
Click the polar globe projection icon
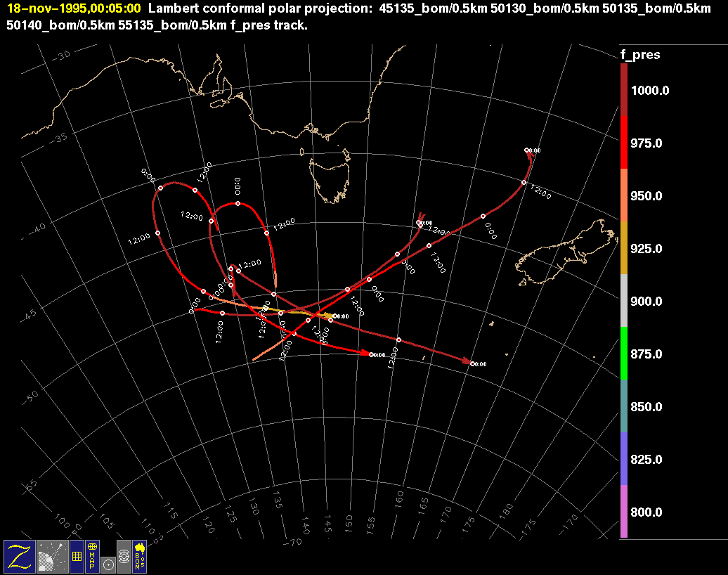124,556
